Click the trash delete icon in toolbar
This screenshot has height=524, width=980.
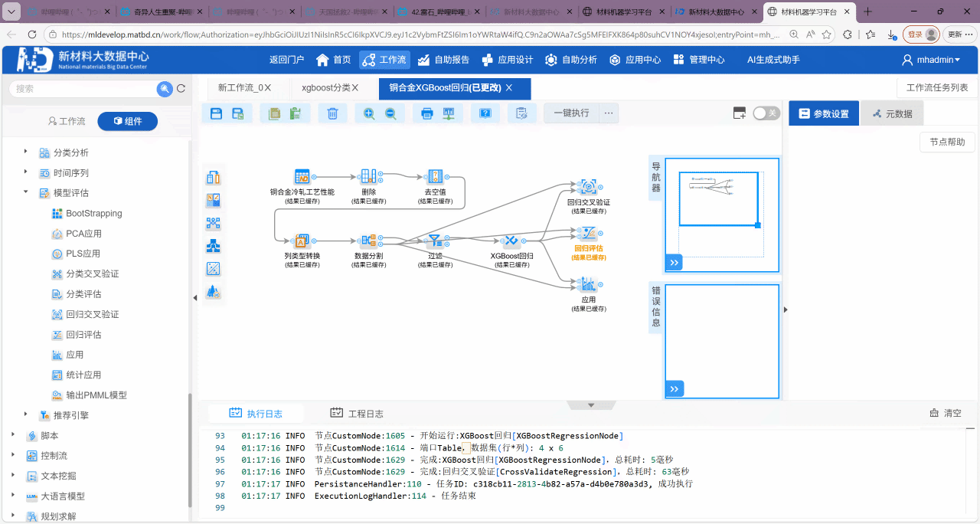click(332, 113)
